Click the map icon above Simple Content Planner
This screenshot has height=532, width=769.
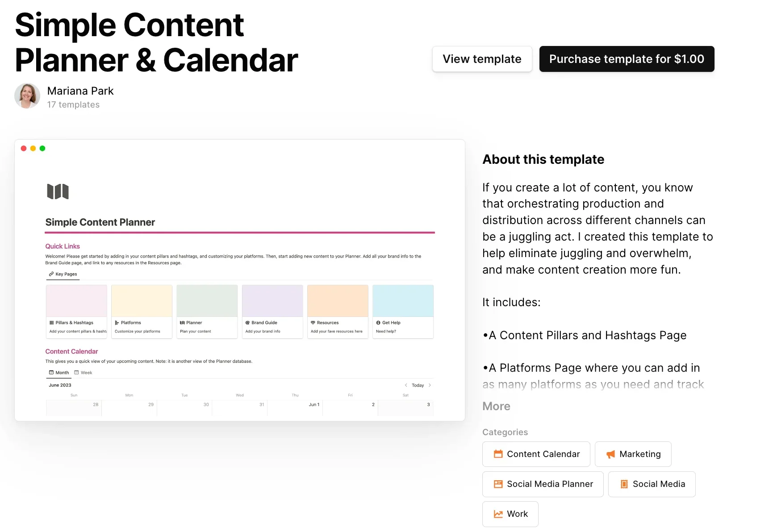(x=58, y=191)
